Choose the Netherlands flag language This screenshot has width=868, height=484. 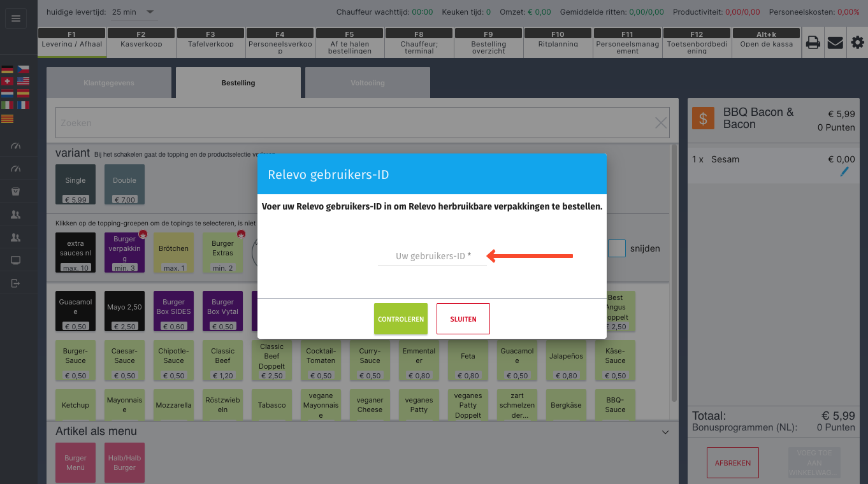point(8,93)
